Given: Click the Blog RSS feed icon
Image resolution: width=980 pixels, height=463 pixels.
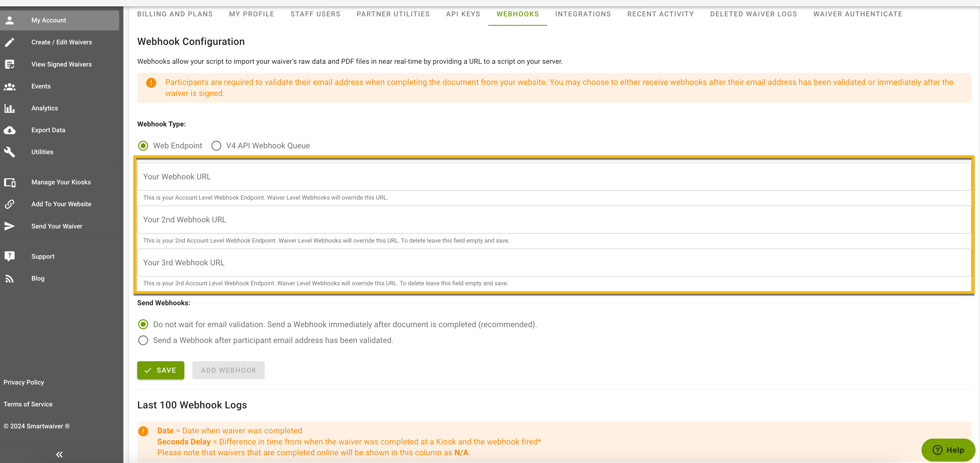Looking at the screenshot, I should tap(9, 279).
